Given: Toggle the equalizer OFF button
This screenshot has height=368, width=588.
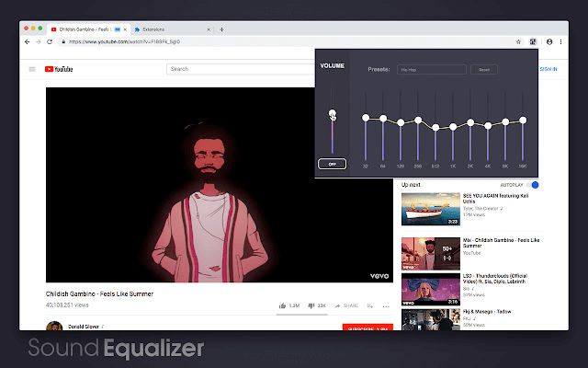Looking at the screenshot, I should point(332,164).
